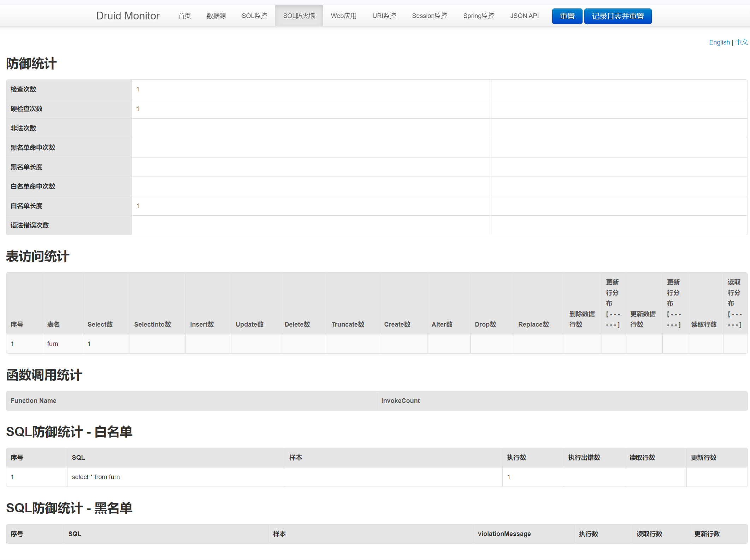The image size is (750, 560).
Task: Open the JSON API menu item
Action: [x=524, y=16]
